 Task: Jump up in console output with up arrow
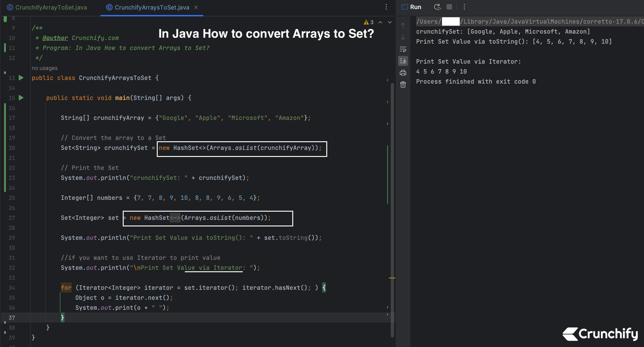pos(403,25)
